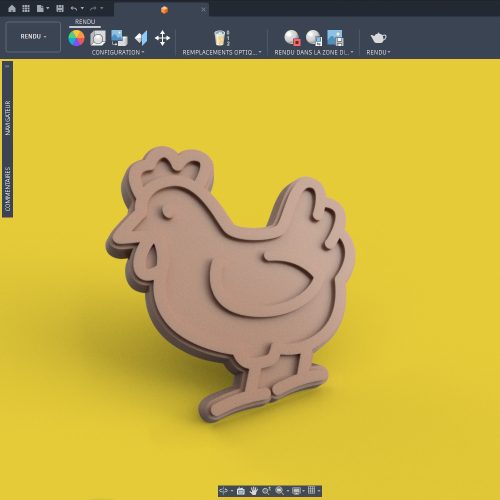This screenshot has height=500, width=500.
Task: Expand the REMPLACEMENTS OPTIQ... menu
Action: (222, 52)
